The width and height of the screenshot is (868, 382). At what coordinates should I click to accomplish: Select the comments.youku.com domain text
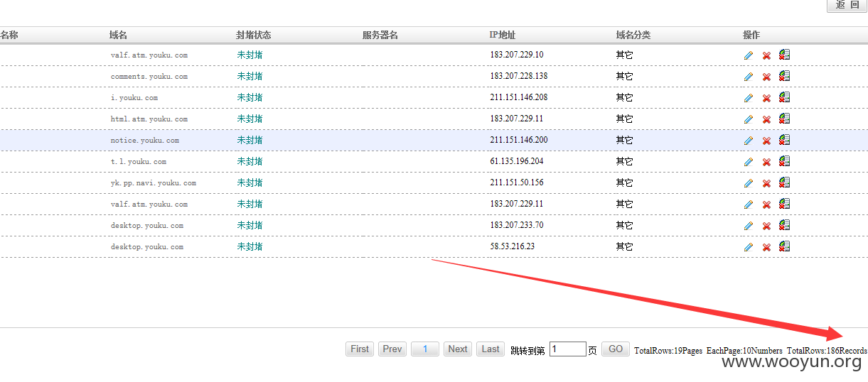[x=149, y=77]
